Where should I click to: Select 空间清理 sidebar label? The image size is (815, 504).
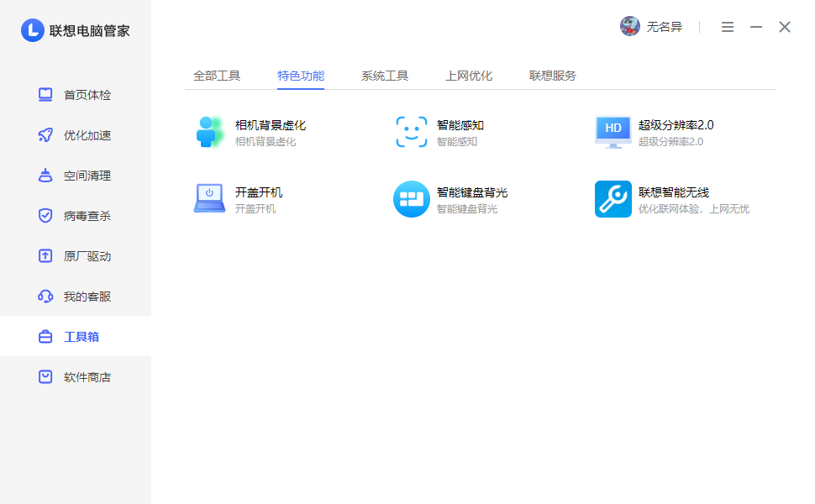87,176
